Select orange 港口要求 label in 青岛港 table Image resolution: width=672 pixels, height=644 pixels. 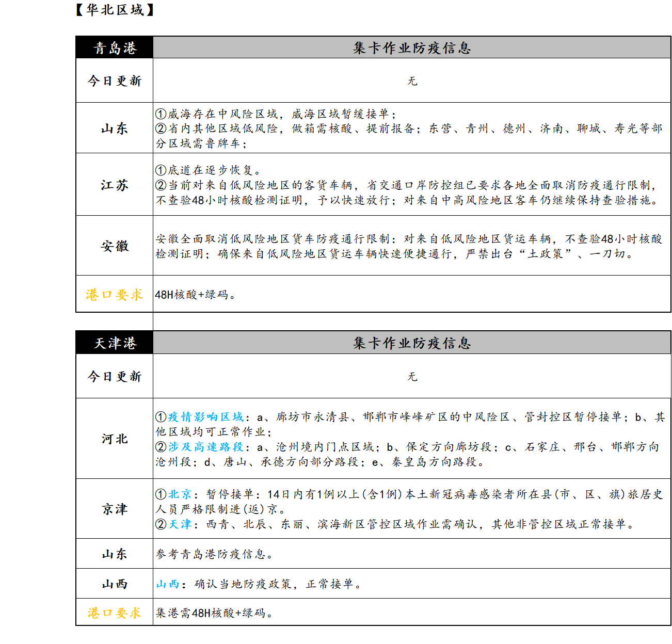coord(115,295)
